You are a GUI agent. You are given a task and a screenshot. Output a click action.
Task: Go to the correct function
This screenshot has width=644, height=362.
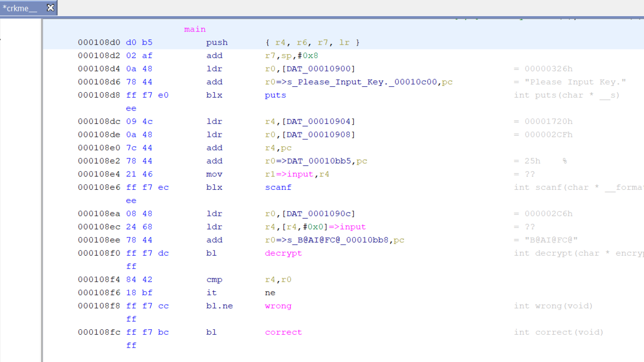(x=283, y=332)
